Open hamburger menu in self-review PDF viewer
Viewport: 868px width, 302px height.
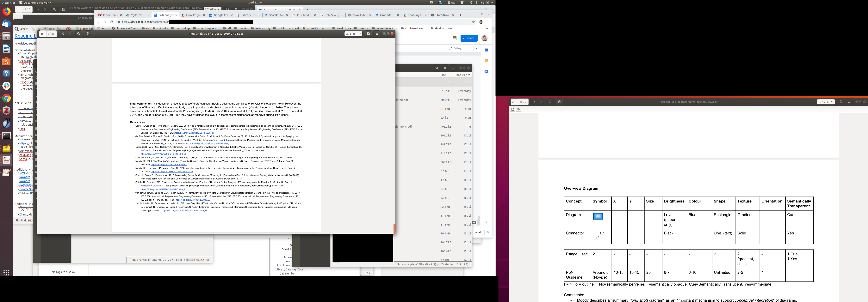[849, 102]
